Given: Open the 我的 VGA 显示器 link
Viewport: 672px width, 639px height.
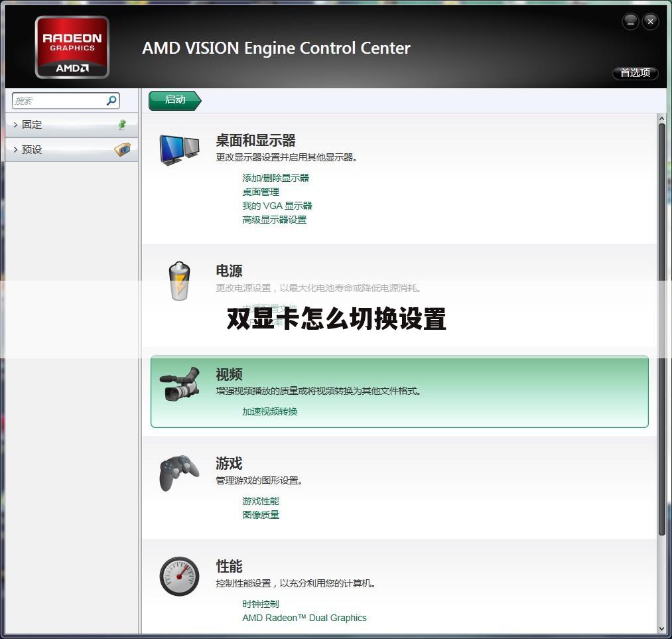Looking at the screenshot, I should (x=277, y=206).
